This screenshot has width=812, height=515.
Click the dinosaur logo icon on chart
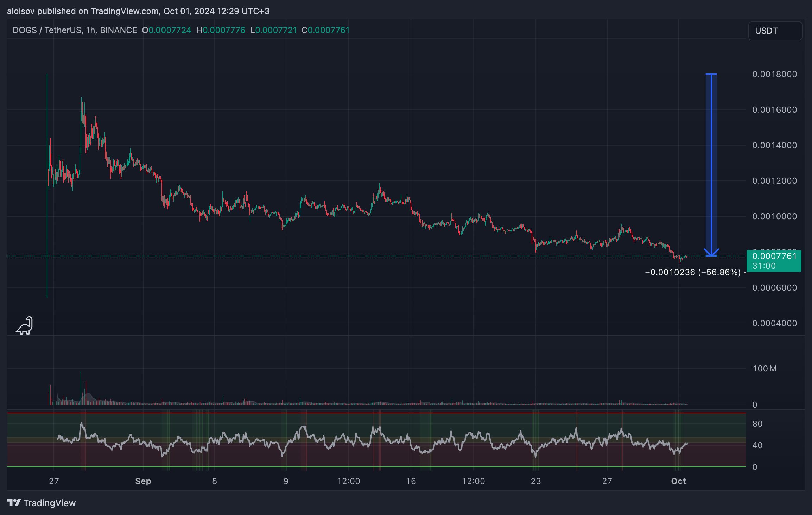pos(24,326)
